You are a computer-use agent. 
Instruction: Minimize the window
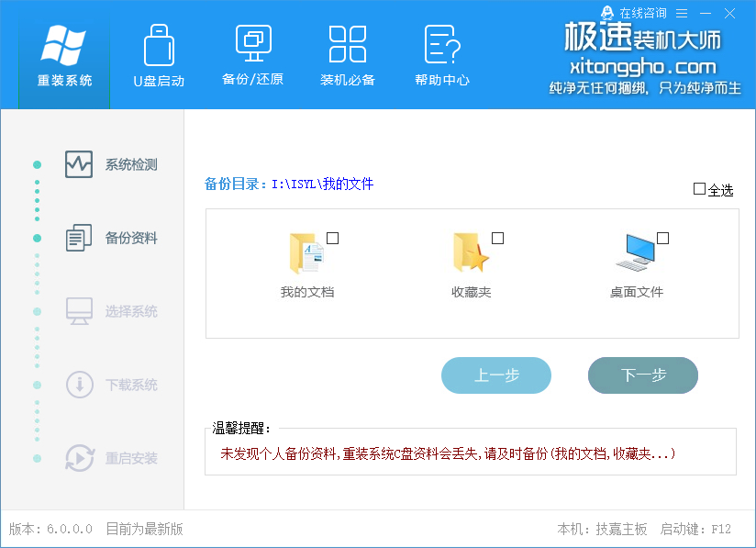click(x=706, y=14)
